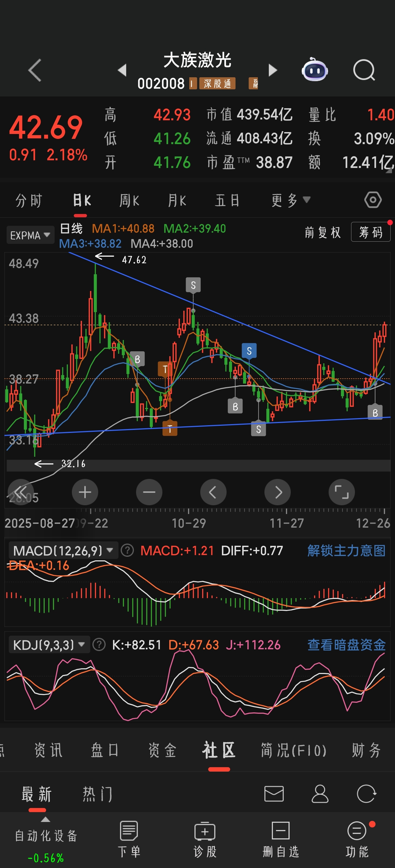The image size is (395, 868).
Task: Open 盘口 order book tab
Action: (105, 750)
